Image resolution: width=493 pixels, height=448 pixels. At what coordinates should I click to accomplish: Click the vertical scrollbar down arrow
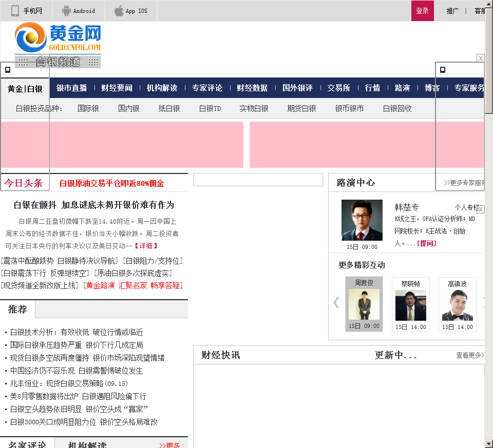click(489, 444)
